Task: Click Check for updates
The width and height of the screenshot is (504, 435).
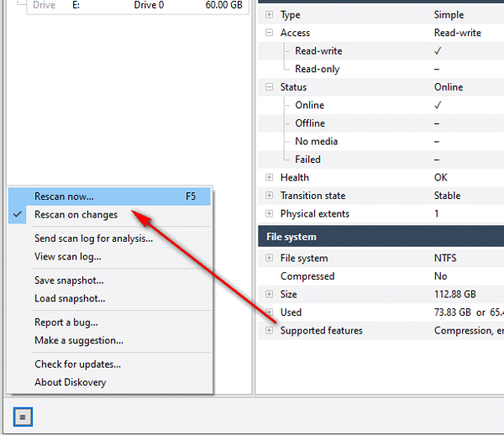Action: [77, 364]
